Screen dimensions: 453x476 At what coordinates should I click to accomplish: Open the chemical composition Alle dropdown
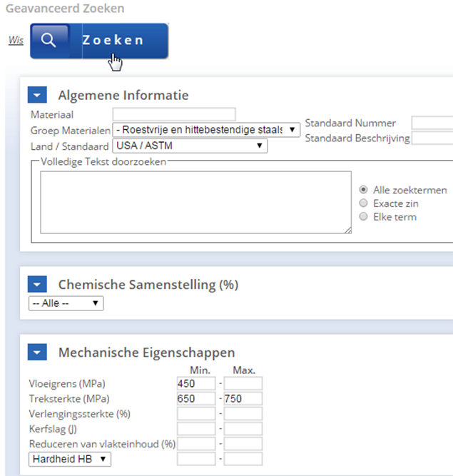66,303
